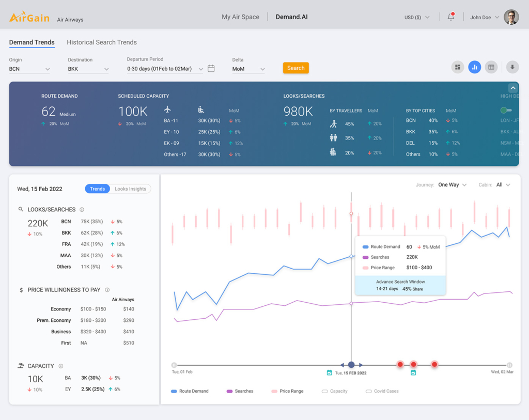Click the Price Willingness to Pay info icon
Viewport: 529px width, 420px height.
point(107,290)
